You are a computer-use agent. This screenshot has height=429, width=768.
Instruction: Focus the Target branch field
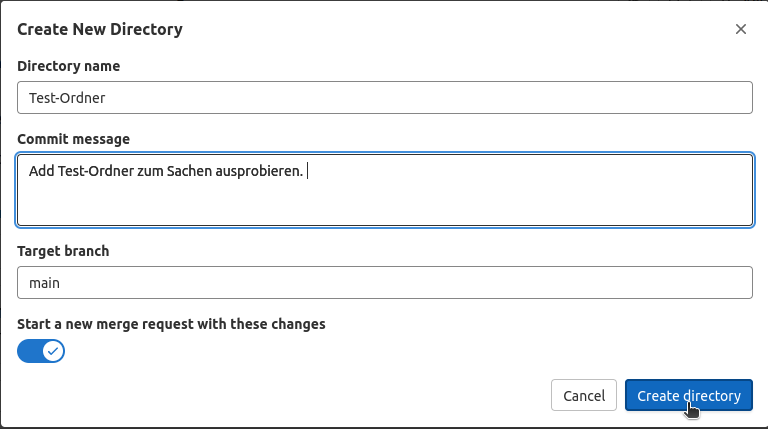(385, 283)
